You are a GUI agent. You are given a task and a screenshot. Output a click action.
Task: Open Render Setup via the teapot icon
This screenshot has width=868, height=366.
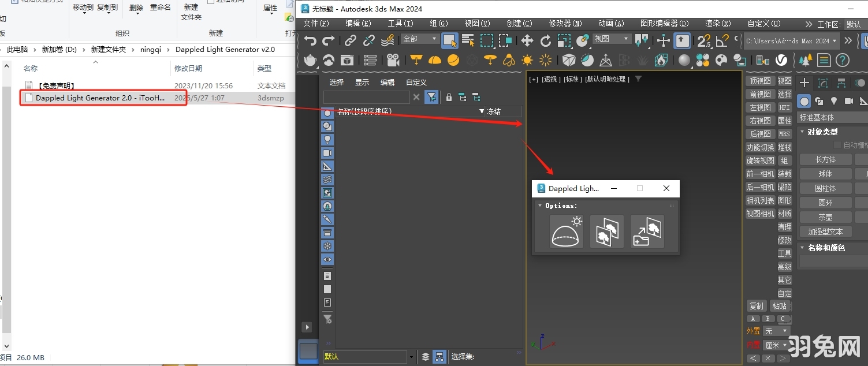click(310, 59)
